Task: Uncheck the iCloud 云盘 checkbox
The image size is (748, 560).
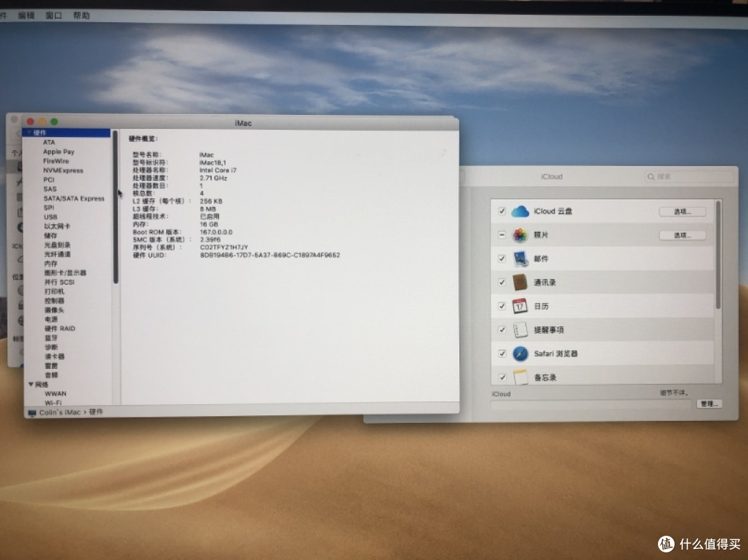Action: coord(501,210)
